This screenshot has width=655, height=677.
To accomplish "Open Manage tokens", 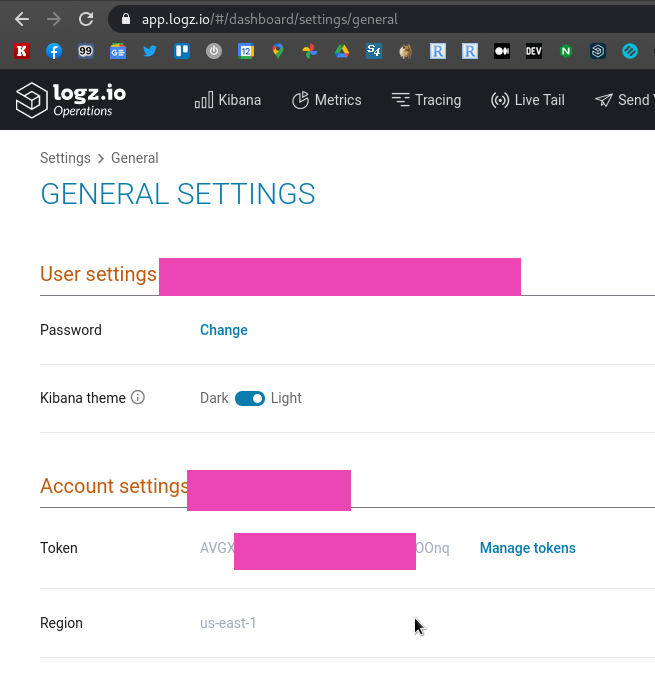I will point(528,548).
